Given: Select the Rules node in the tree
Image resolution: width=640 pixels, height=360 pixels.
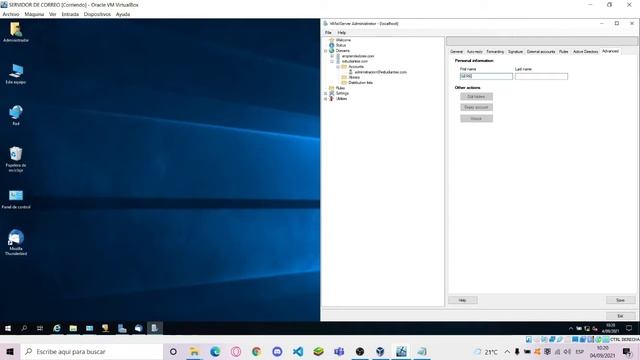Looking at the screenshot, I should pyautogui.click(x=340, y=88).
